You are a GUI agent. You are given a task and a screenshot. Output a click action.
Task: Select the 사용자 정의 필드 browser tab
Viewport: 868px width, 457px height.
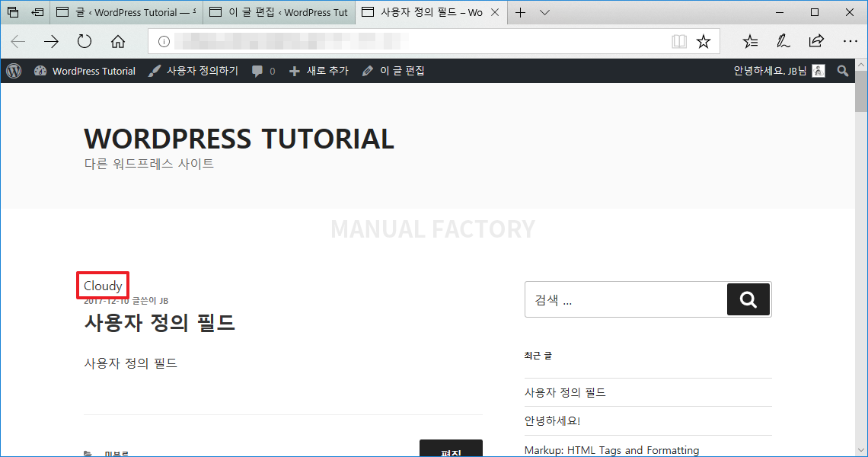click(x=431, y=12)
